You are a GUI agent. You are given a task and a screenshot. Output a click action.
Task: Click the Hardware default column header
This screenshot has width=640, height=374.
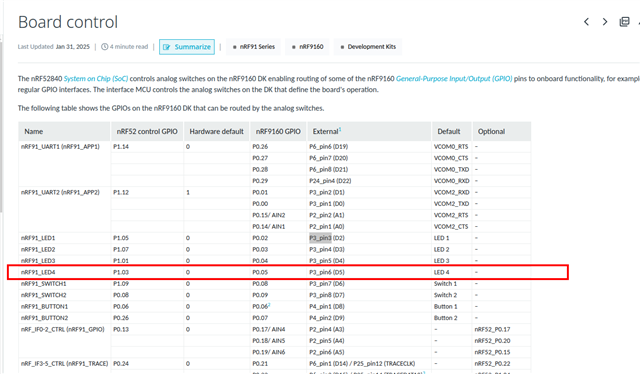pyautogui.click(x=216, y=131)
